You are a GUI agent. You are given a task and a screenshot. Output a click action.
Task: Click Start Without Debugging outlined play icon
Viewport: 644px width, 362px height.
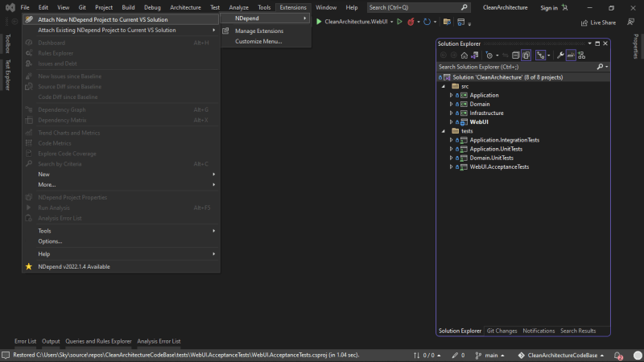[399, 22]
